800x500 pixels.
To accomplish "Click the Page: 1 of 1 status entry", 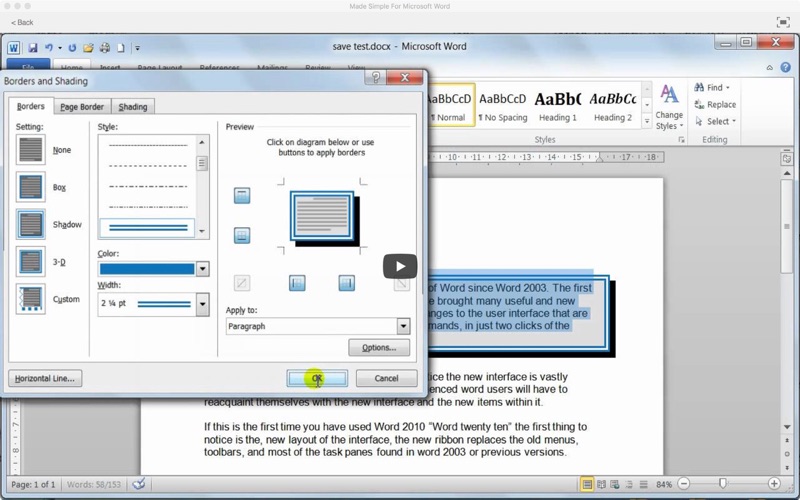I will coord(33,484).
